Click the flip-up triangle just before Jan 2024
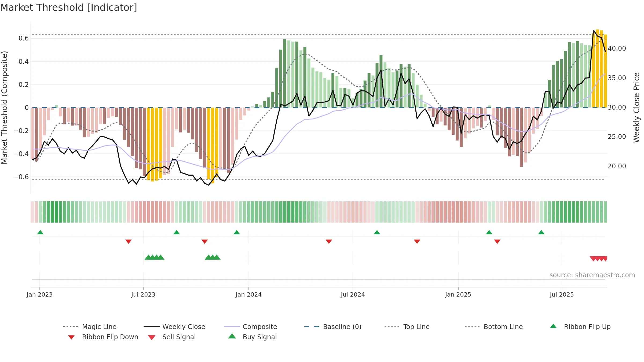Screen dimensions: 644x362 click(237, 232)
